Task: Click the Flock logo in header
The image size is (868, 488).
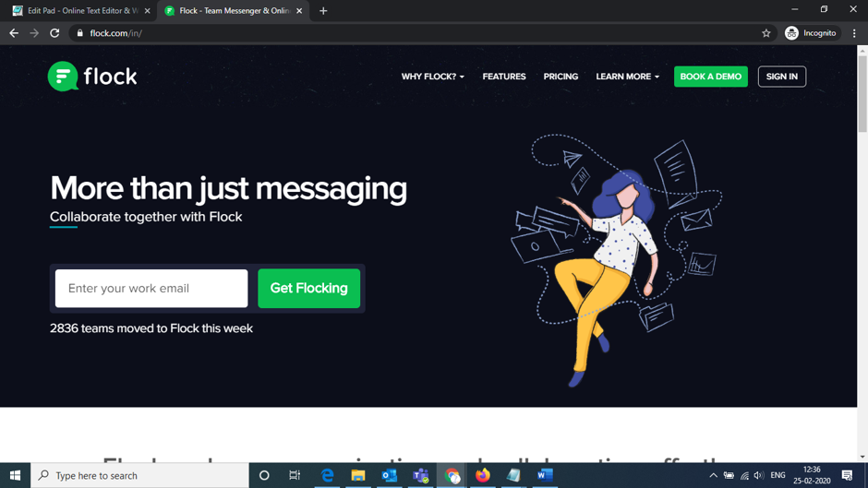Action: [x=92, y=77]
